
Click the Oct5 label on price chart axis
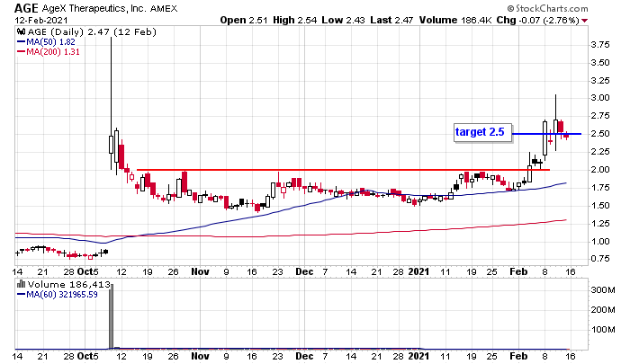point(87,271)
